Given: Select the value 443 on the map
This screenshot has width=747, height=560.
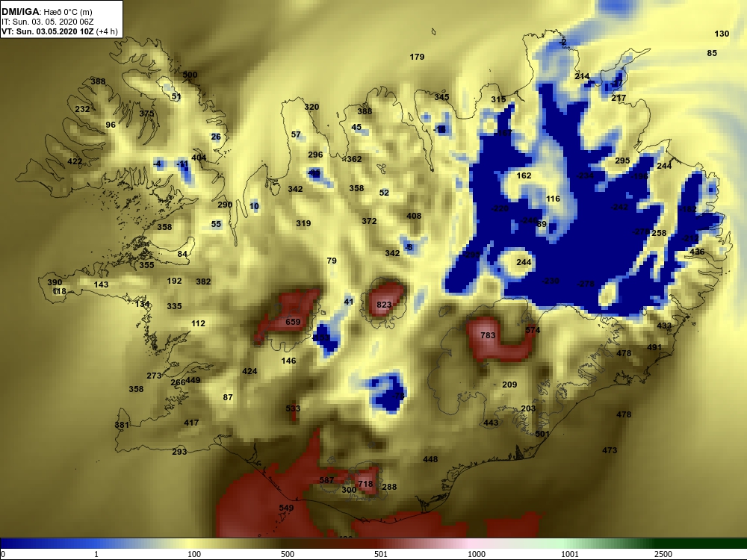Looking at the screenshot, I should pyautogui.click(x=492, y=423).
